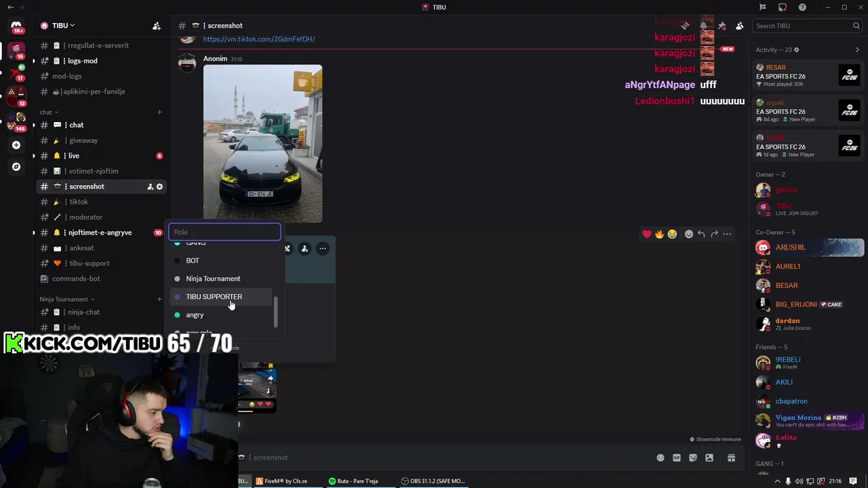Create channel in chat category
This screenshot has height=488, width=868.
pos(159,112)
